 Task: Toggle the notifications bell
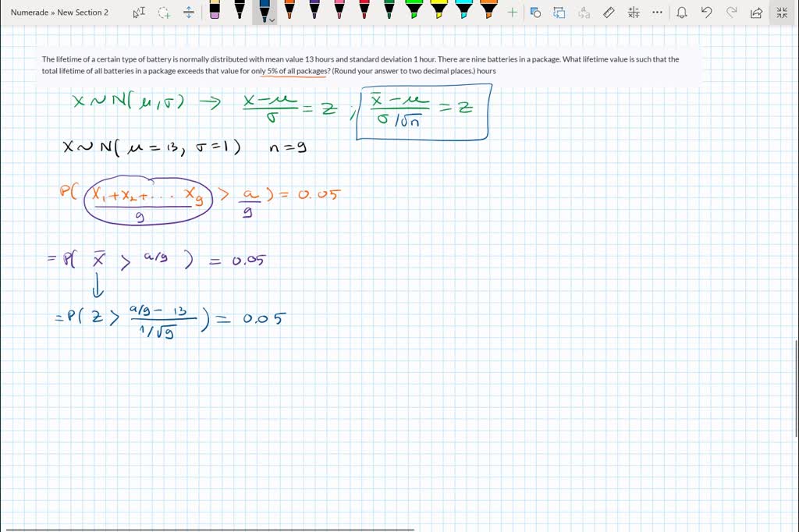[680, 12]
